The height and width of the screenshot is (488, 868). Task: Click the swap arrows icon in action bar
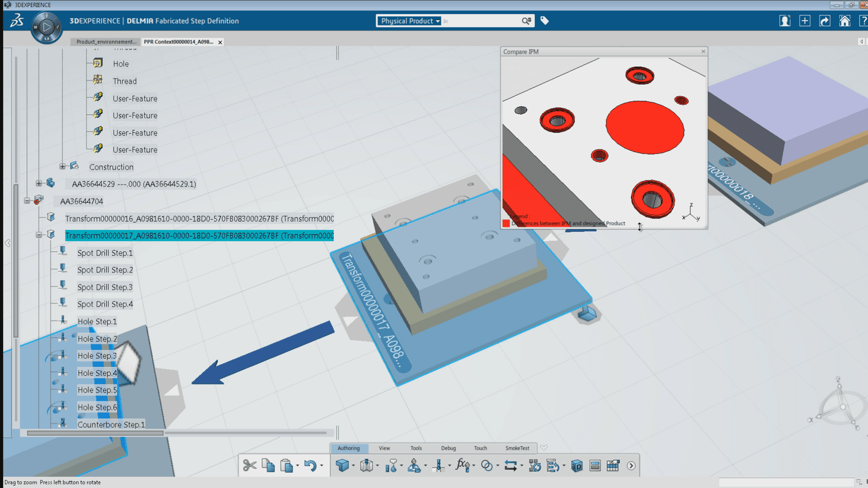point(511,465)
